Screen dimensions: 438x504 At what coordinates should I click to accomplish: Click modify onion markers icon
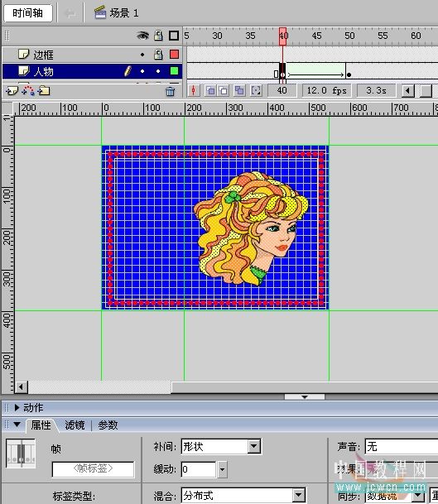(256, 91)
